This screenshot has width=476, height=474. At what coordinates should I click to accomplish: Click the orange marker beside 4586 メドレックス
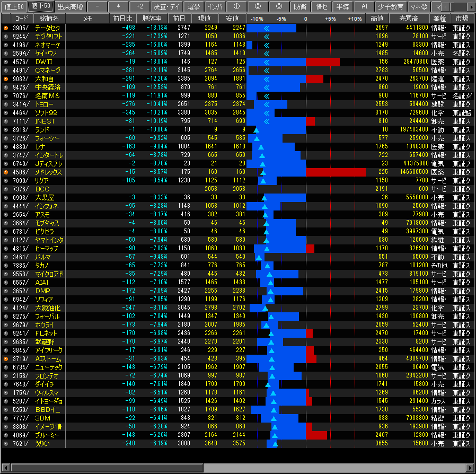[6, 172]
